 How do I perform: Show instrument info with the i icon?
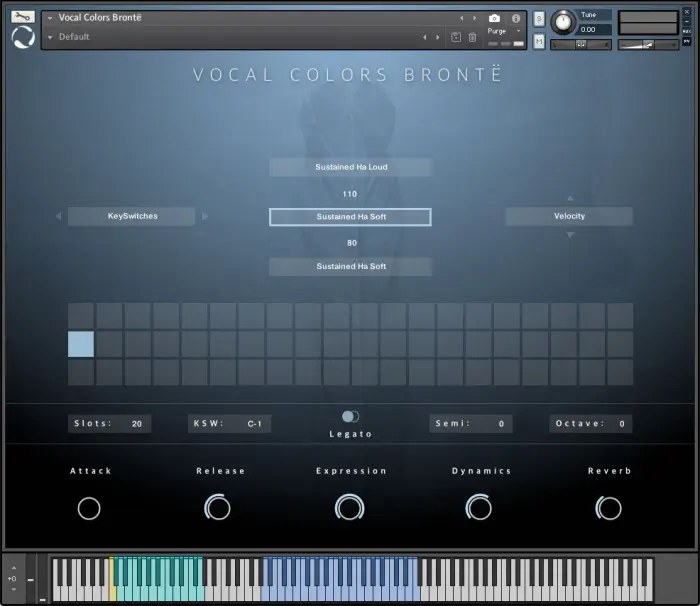[x=516, y=18]
